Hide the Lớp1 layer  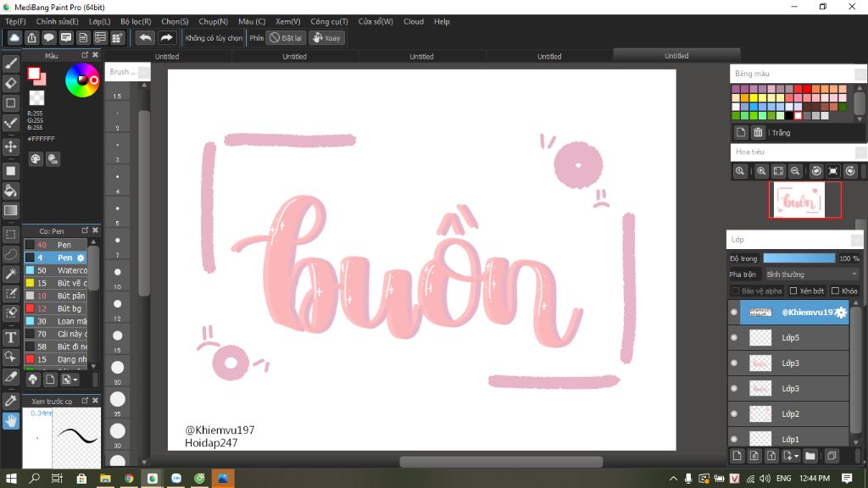734,439
